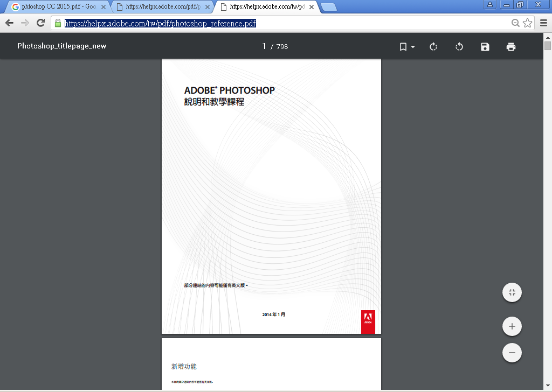Click the 2014 年 1 月 date text
This screenshot has width=552, height=392.
[273, 314]
